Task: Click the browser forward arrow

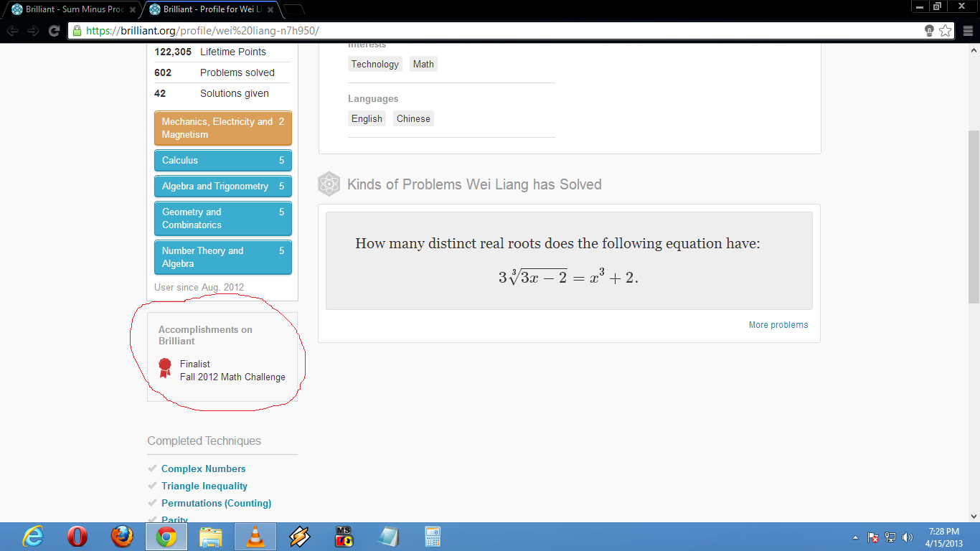Action: click(33, 31)
